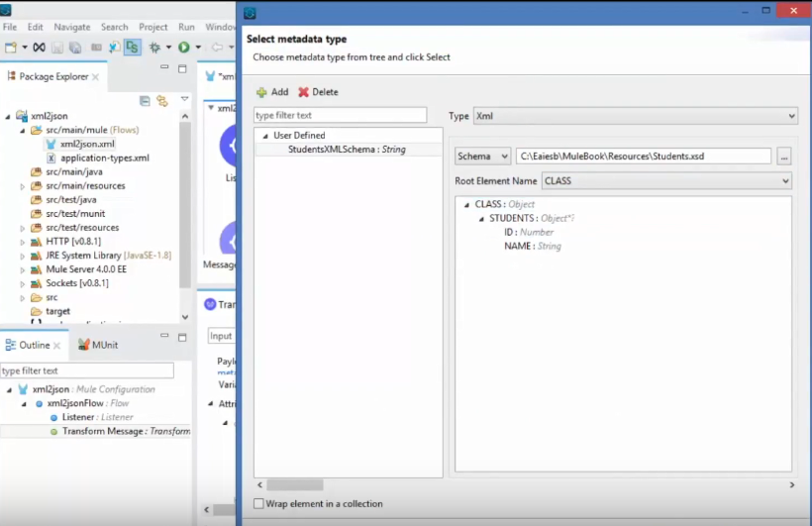This screenshot has height=526, width=812.
Task: Collapse the CLASS node in the schema tree
Action: (x=466, y=205)
